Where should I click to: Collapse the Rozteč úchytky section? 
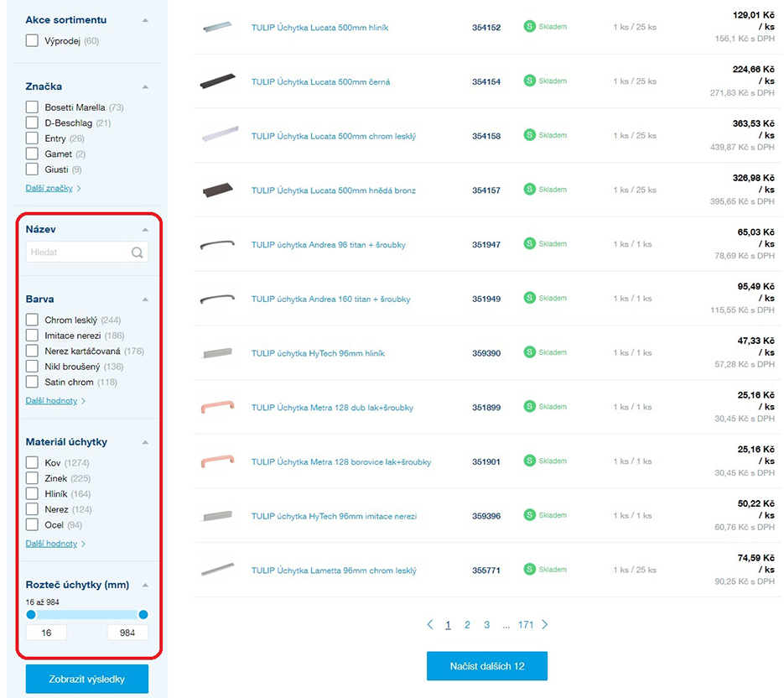(x=145, y=586)
